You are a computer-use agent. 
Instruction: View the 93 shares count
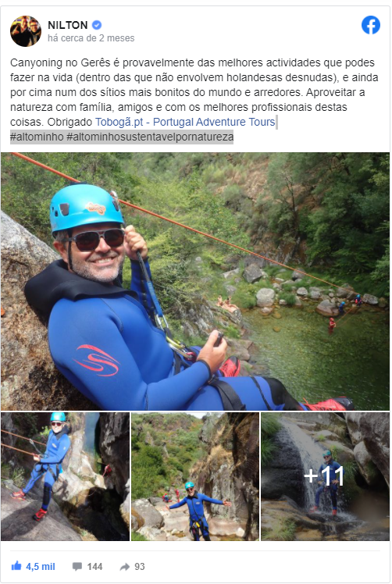tap(139, 567)
